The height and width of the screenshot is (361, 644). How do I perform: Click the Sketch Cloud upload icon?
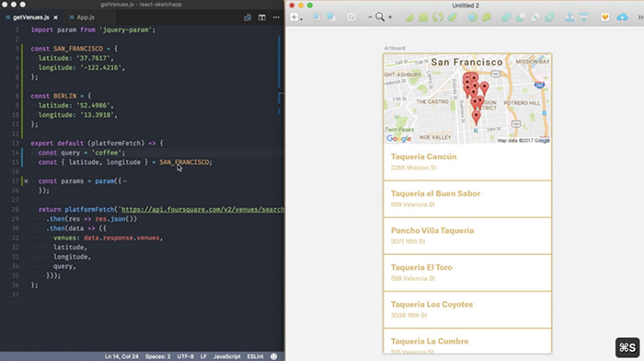[x=622, y=17]
